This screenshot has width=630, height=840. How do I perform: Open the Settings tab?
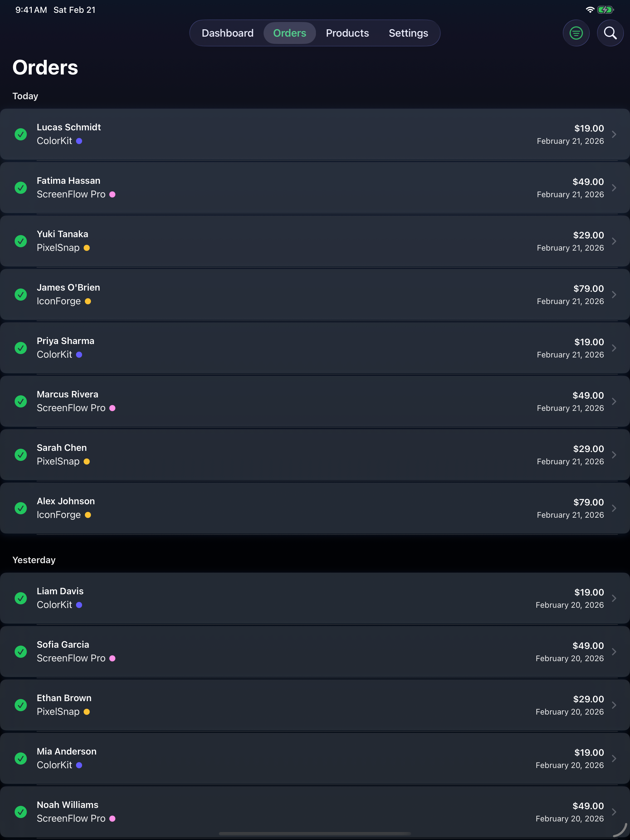pos(408,33)
